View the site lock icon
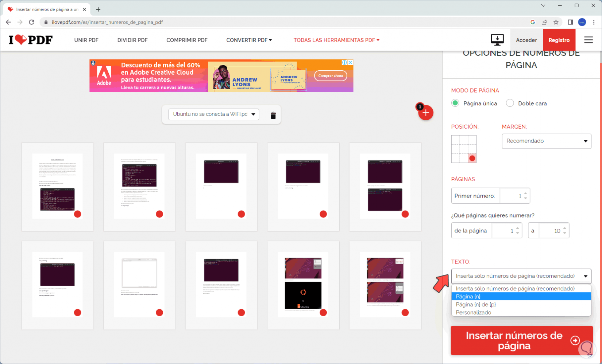This screenshot has height=364, width=602. (x=46, y=22)
